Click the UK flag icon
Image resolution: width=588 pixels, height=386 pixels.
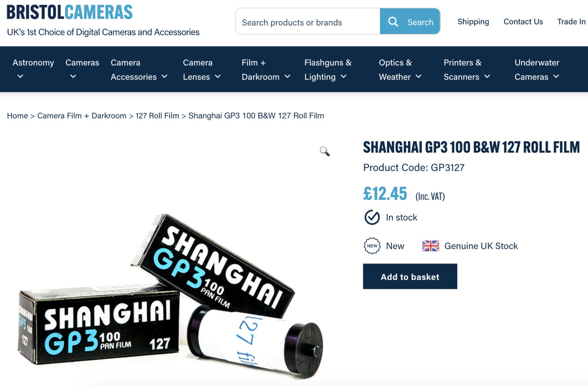(x=430, y=246)
